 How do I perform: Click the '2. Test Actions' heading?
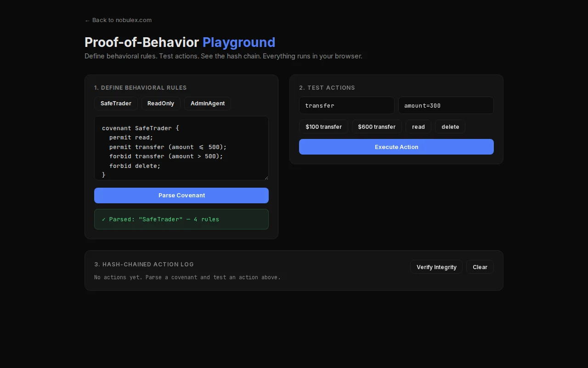[327, 88]
